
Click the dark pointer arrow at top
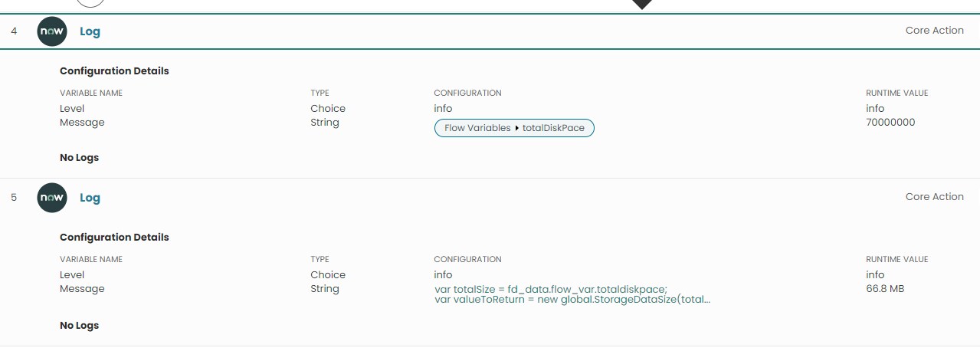tap(641, 5)
